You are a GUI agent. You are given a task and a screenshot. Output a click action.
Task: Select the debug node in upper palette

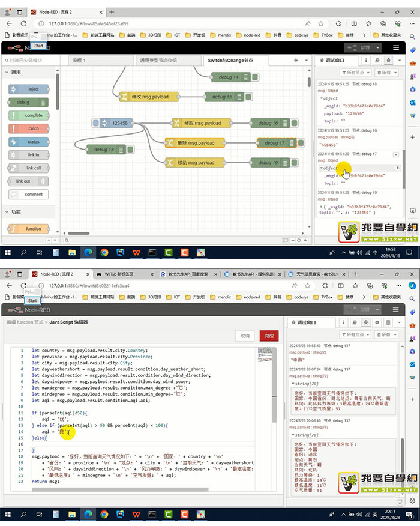pos(29,102)
